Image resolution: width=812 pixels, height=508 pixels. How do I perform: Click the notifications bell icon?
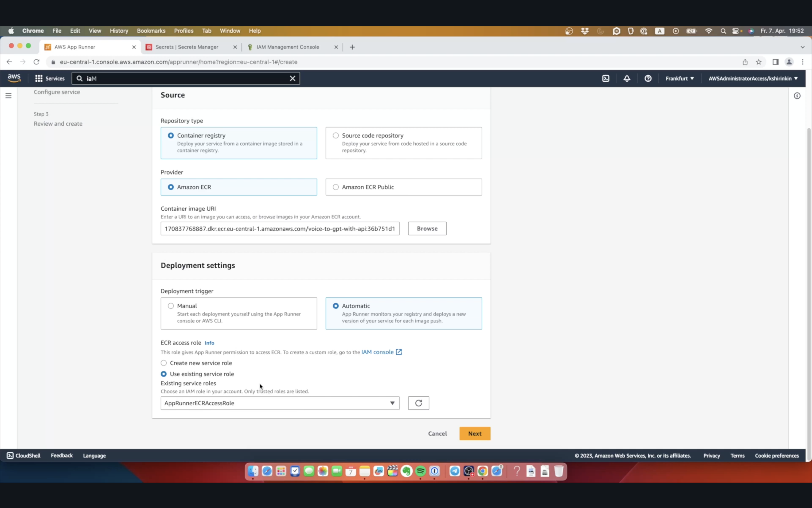point(626,78)
